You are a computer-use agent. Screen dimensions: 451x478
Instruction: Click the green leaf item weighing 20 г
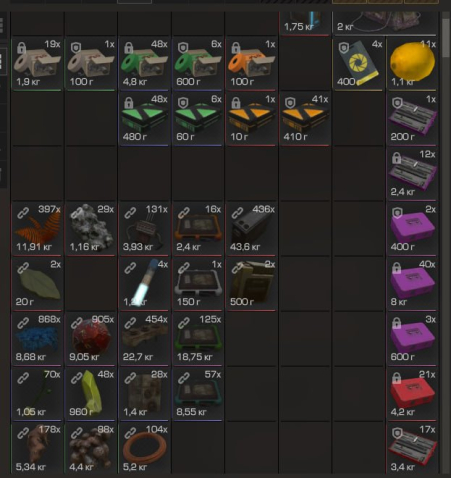(37, 284)
